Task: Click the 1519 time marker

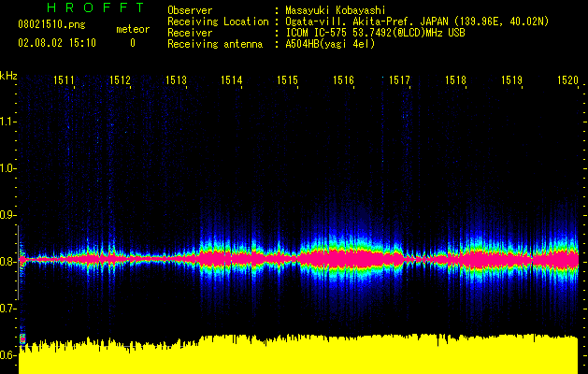Action: [x=511, y=80]
